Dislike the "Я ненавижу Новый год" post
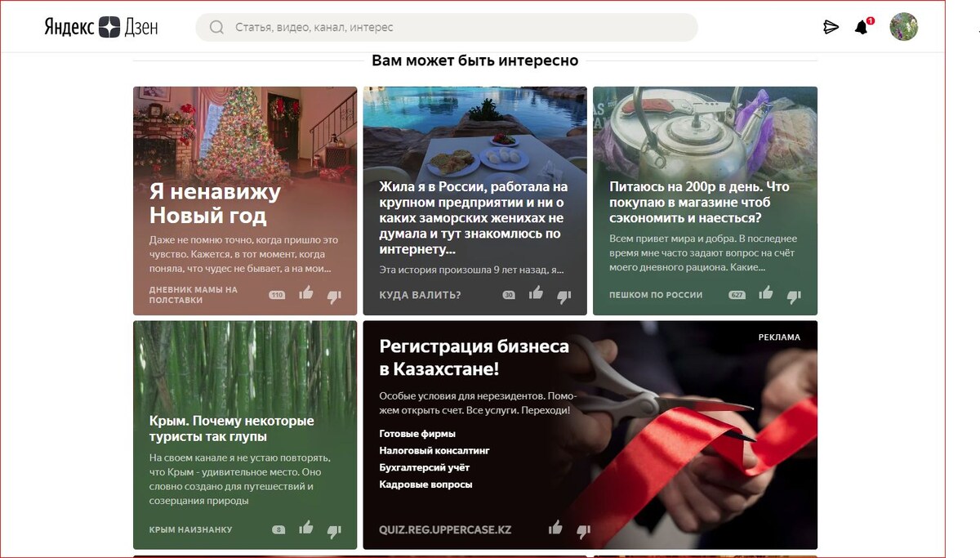The image size is (980, 558). tap(332, 296)
